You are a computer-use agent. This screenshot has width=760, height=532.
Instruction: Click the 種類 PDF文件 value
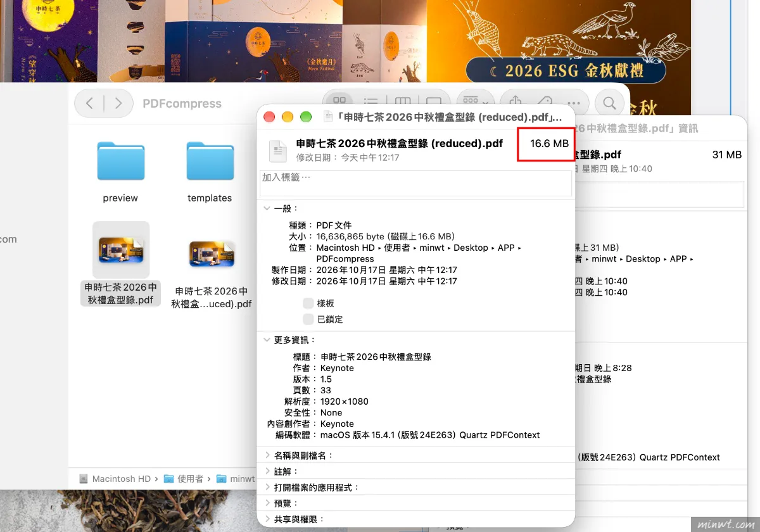point(334,225)
